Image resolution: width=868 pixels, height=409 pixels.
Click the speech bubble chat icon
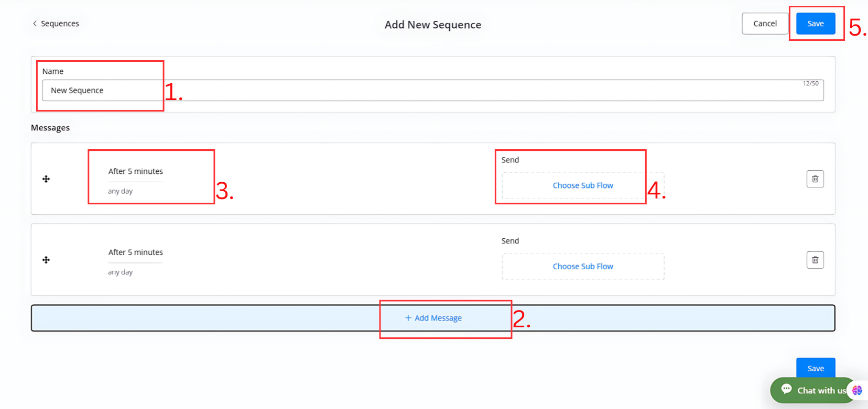click(x=786, y=389)
